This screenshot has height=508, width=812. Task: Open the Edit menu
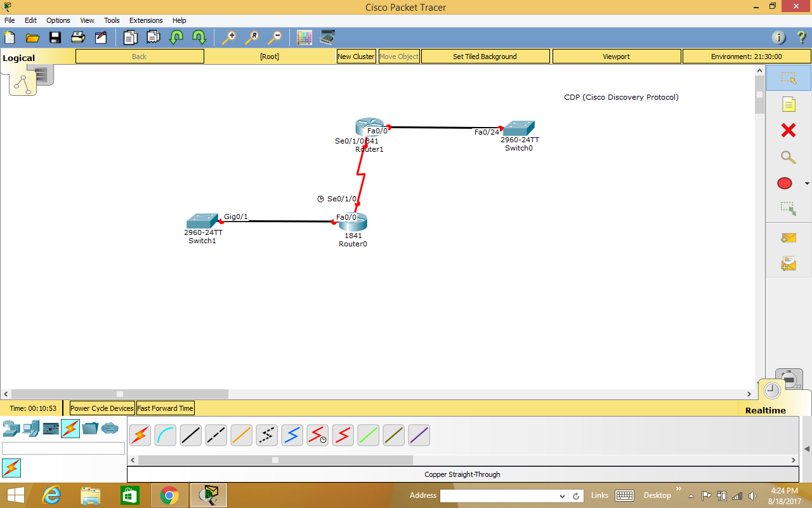click(x=30, y=20)
